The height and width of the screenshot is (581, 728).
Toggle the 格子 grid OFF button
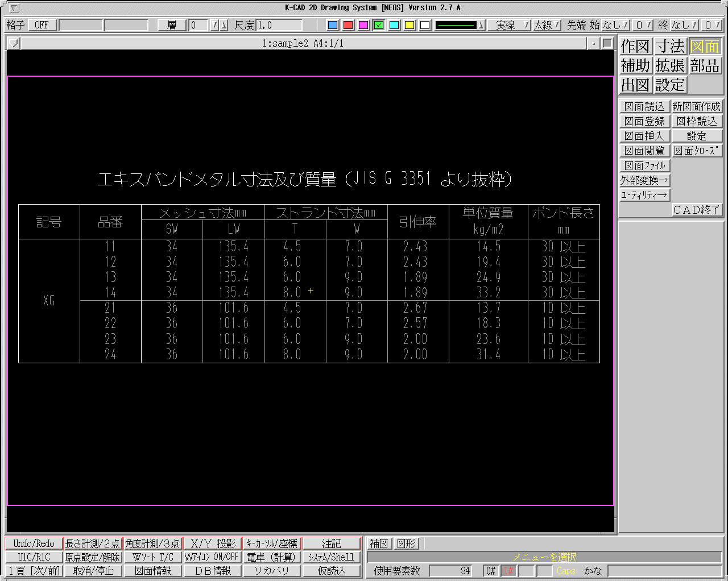[42, 25]
